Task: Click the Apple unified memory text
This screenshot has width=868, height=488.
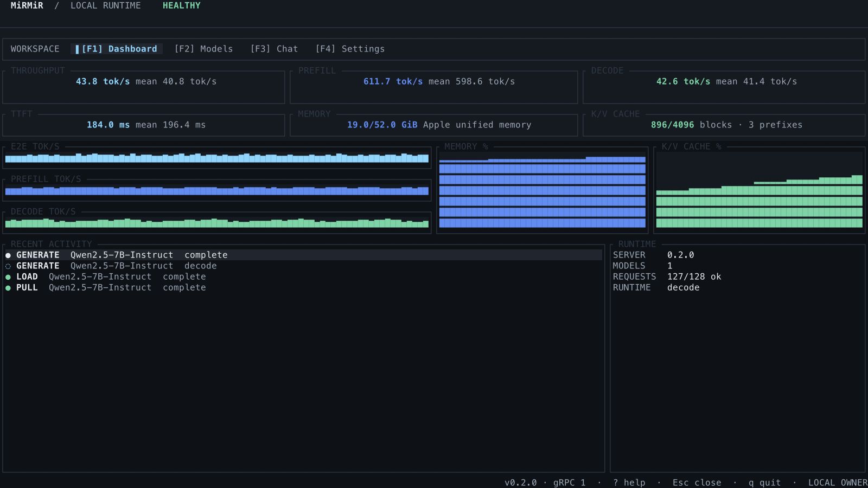Action: [477, 125]
